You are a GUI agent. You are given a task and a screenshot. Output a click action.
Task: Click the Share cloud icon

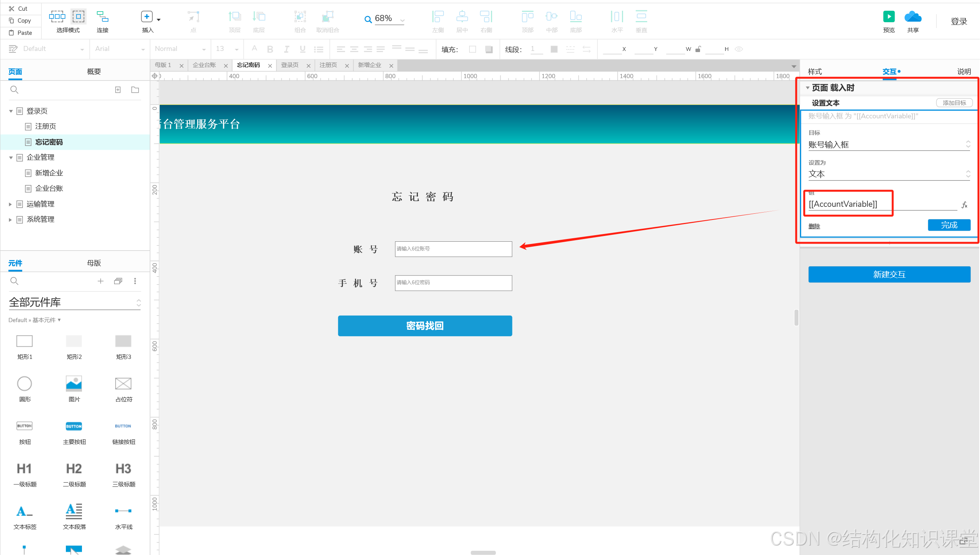(x=913, y=17)
